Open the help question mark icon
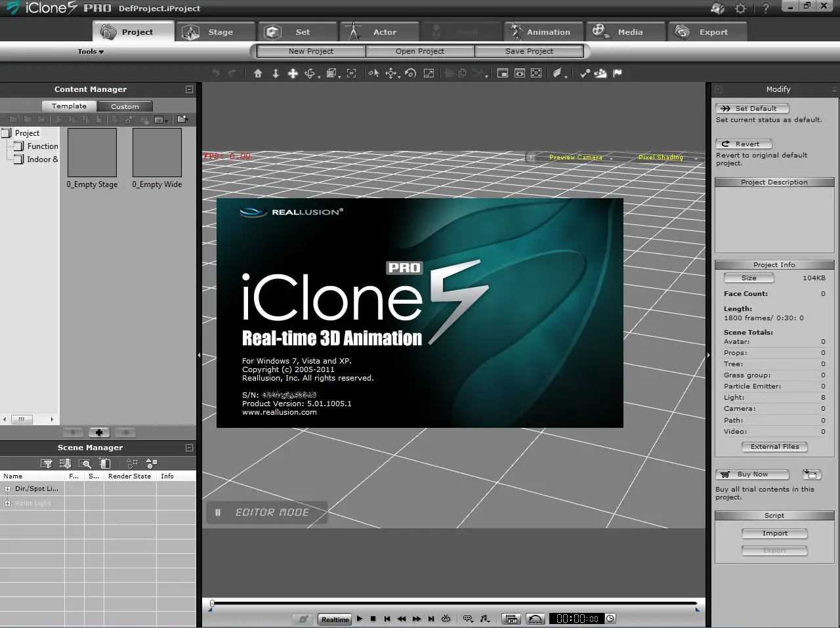Image resolution: width=840 pixels, height=628 pixels. pyautogui.click(x=765, y=9)
